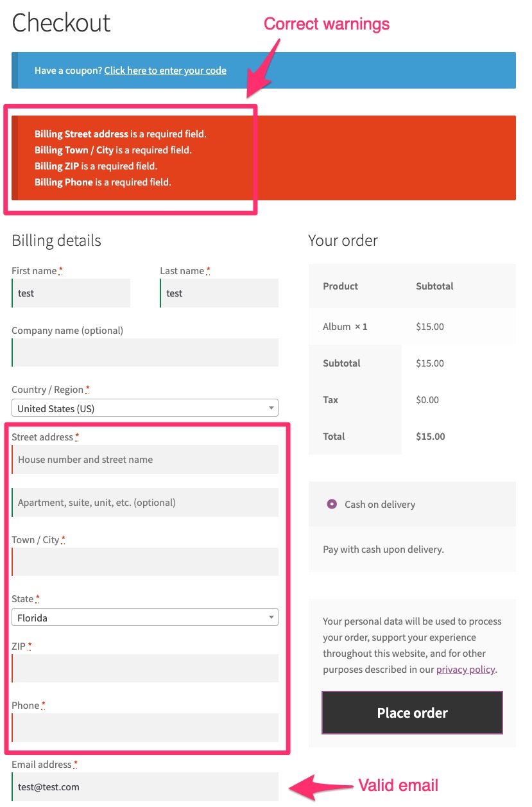
Task: Click the Company name optional field
Action: (x=144, y=352)
